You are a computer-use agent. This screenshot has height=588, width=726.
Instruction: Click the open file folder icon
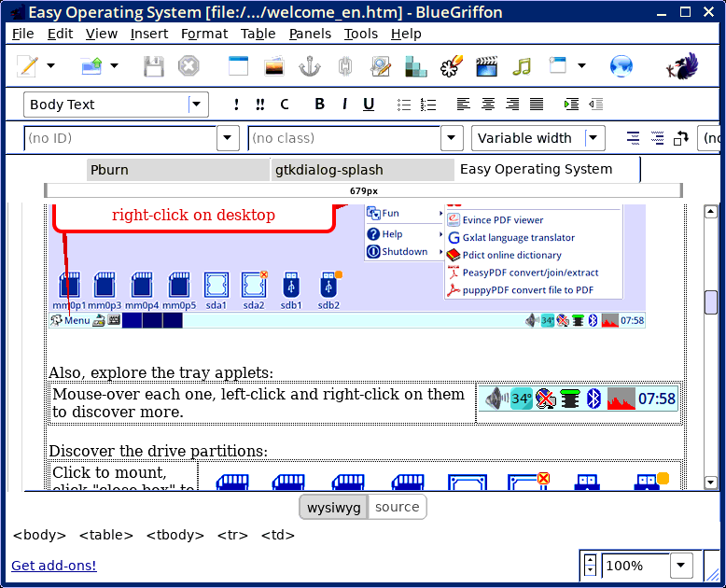91,66
